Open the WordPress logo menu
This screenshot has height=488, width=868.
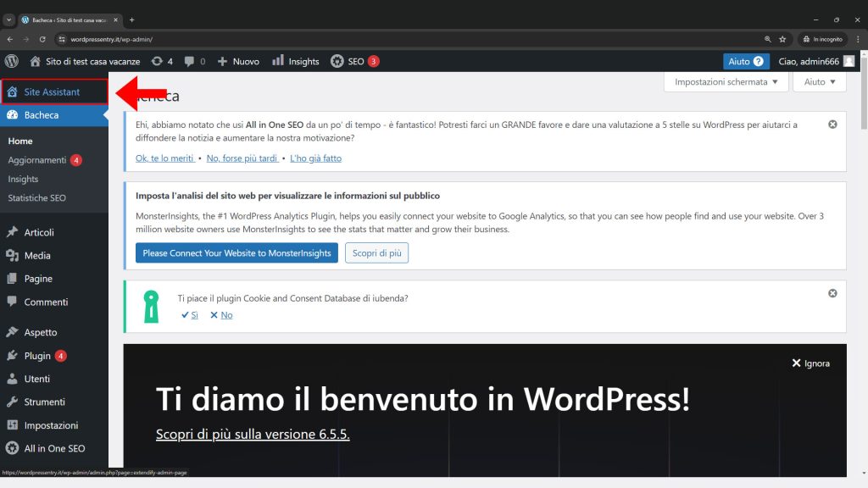pos(12,61)
